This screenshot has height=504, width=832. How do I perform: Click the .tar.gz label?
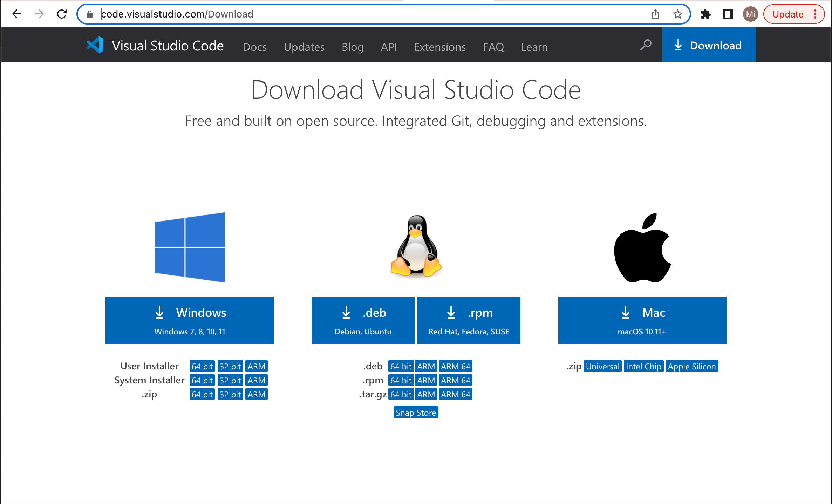tap(373, 395)
